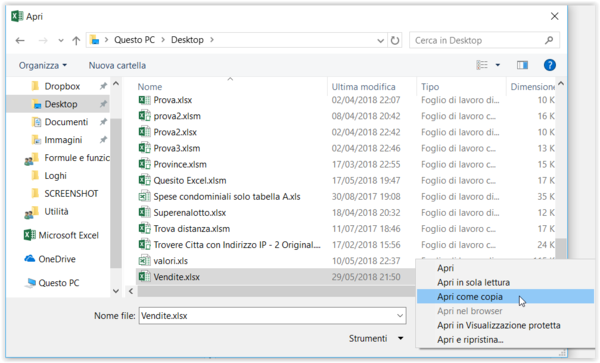
Task: Open Formule e funzioni folder in sidebar
Action: tap(77, 158)
